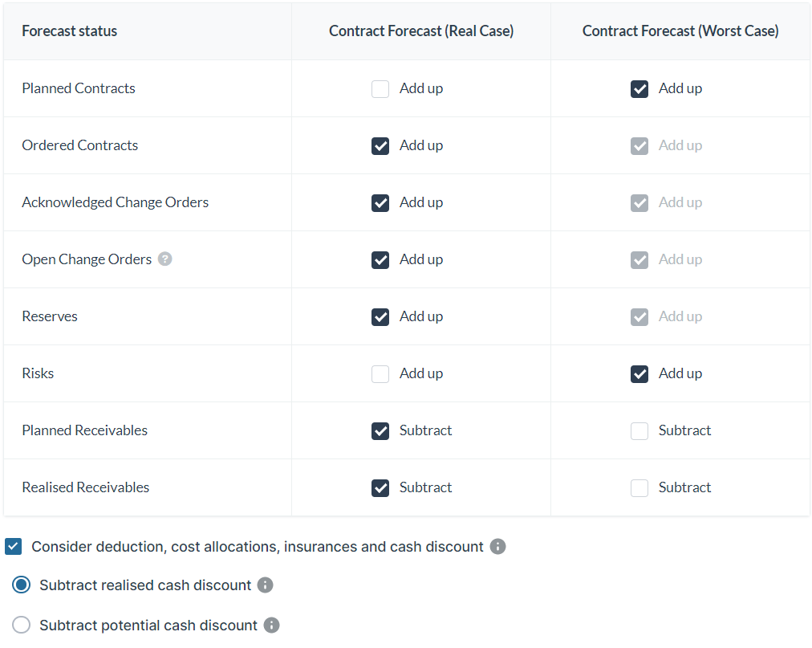
Task: Uncheck Reserves Add up in Real Case
Action: 380,316
